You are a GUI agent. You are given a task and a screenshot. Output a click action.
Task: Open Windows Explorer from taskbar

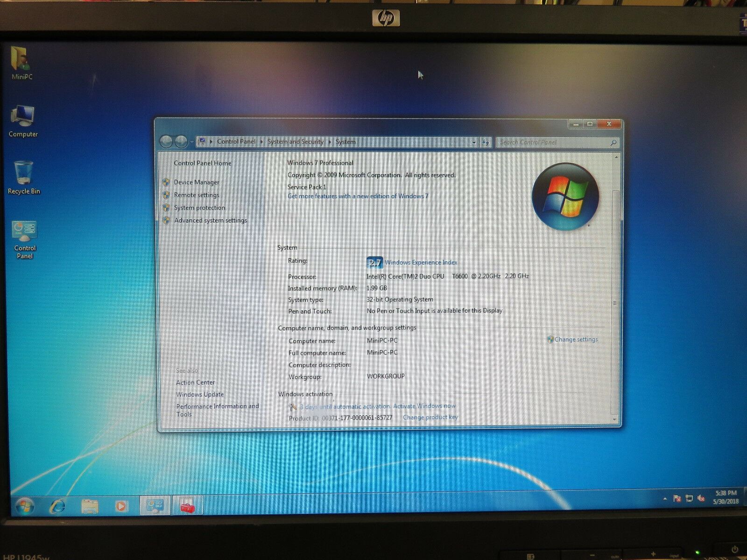point(90,506)
